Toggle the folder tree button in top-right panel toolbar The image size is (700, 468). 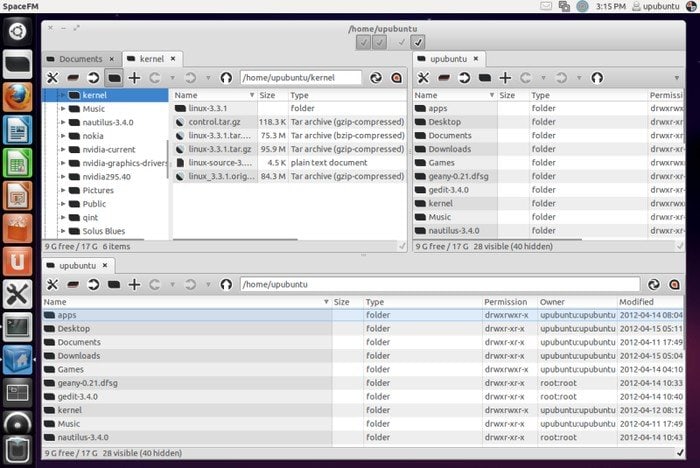pos(485,78)
